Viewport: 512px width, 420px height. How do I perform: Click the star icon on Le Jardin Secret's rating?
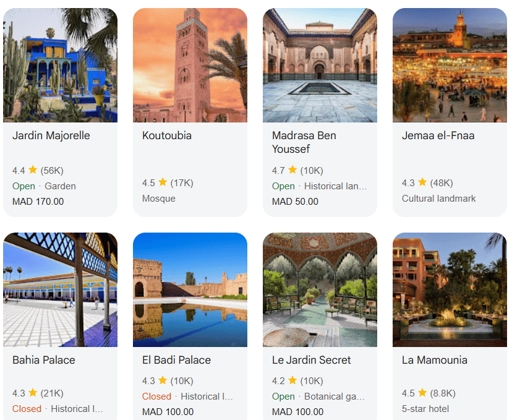[x=294, y=380]
